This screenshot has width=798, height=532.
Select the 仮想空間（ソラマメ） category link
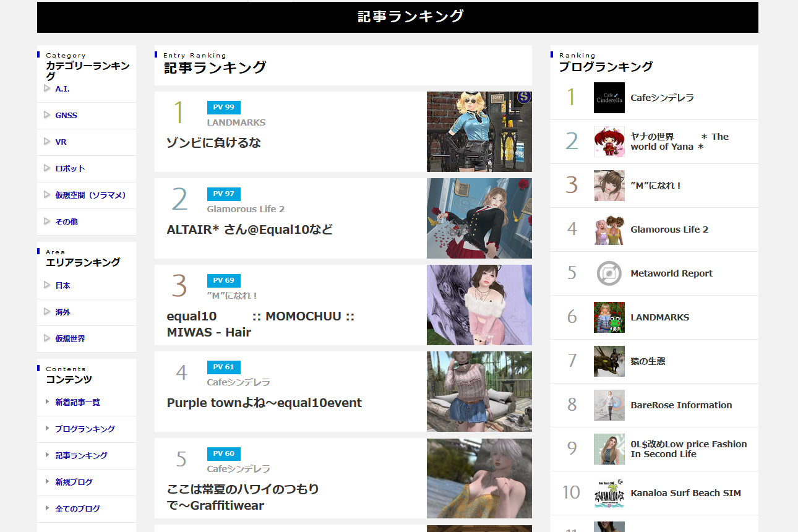pos(91,195)
